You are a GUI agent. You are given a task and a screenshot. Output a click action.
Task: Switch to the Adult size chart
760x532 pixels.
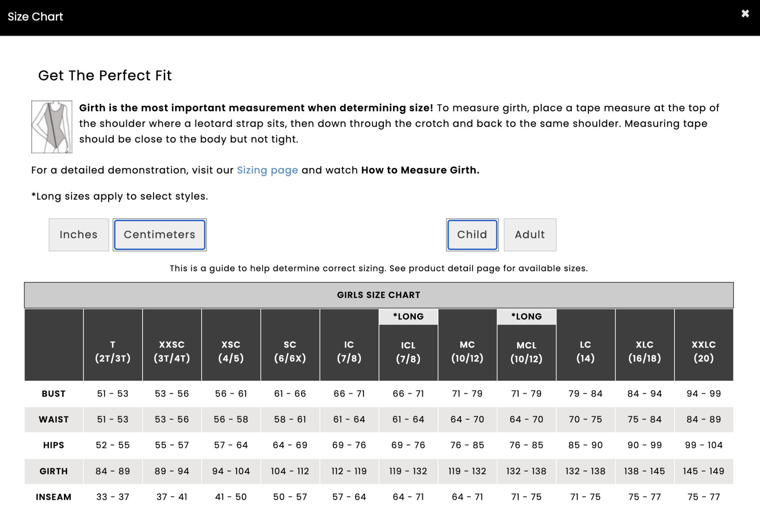pyautogui.click(x=530, y=235)
